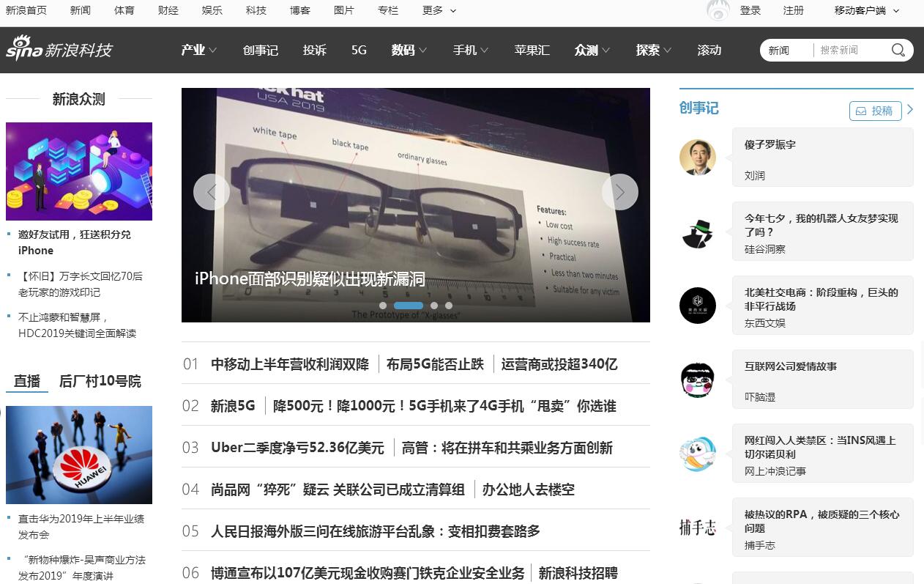
Task: Expand the 产业 navigation menu
Action: (199, 50)
